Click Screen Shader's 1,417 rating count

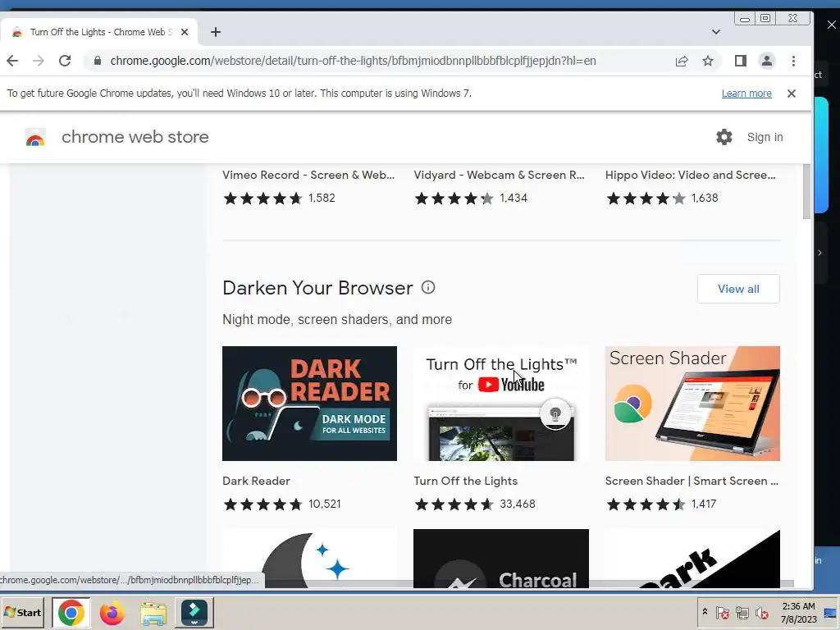(703, 504)
